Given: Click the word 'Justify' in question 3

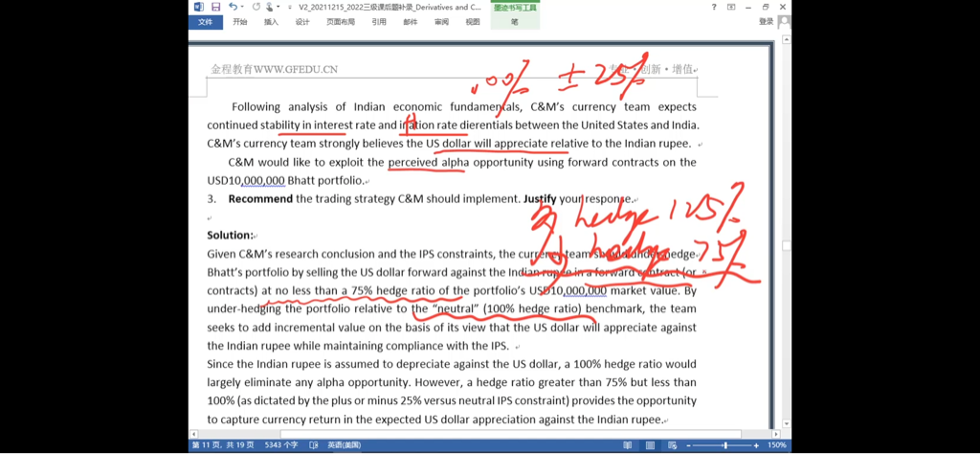Looking at the screenshot, I should (540, 199).
